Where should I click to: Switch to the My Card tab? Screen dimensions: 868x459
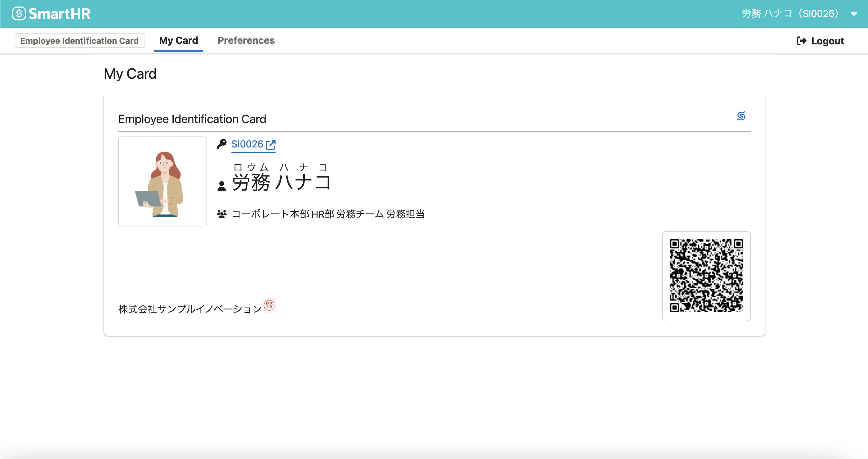click(179, 40)
